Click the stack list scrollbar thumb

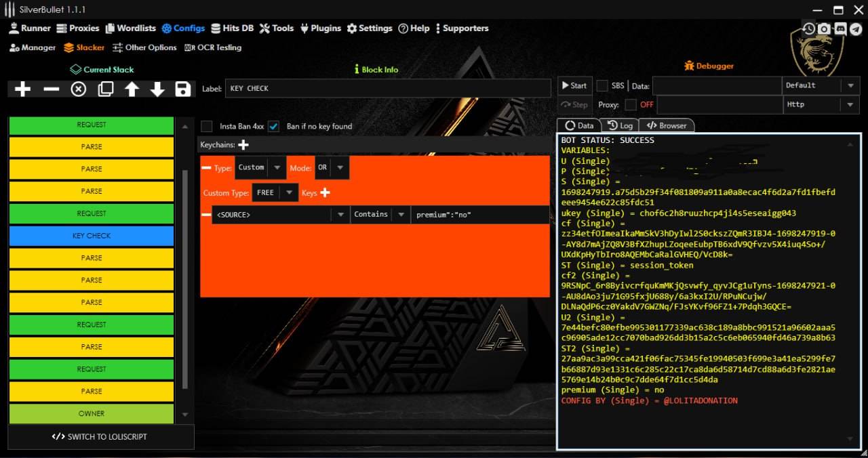tap(184, 278)
